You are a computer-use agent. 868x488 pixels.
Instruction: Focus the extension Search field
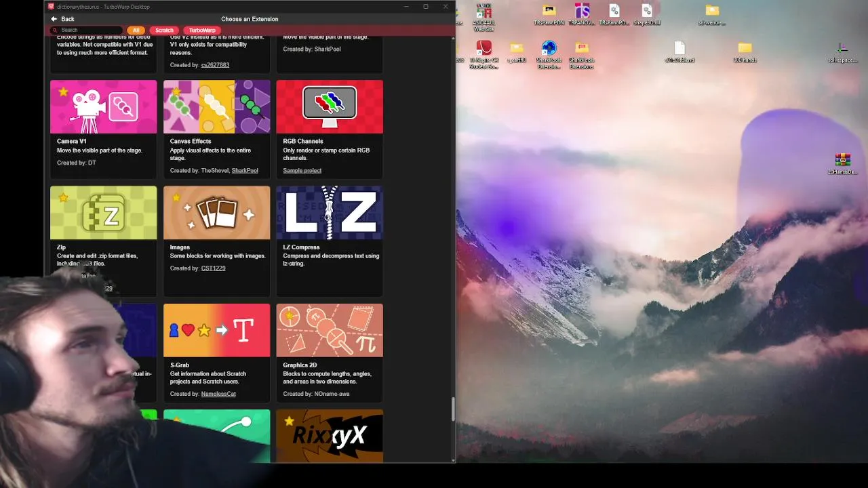pyautogui.click(x=87, y=30)
